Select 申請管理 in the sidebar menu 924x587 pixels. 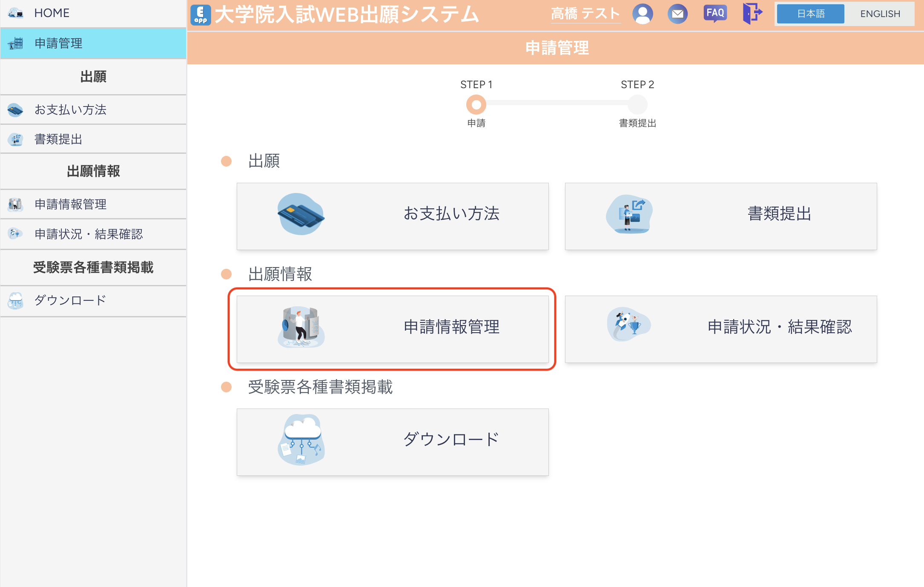pos(58,43)
